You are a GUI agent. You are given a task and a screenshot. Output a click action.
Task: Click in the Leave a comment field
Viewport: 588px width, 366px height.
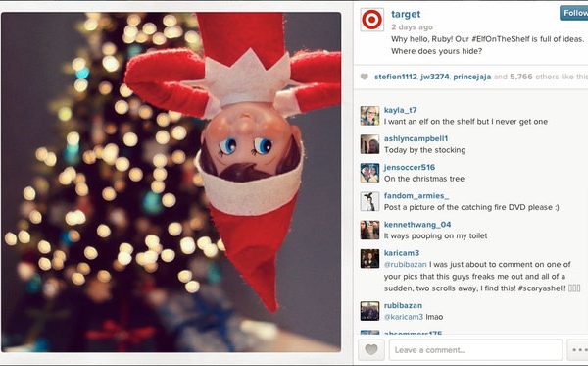(475, 350)
